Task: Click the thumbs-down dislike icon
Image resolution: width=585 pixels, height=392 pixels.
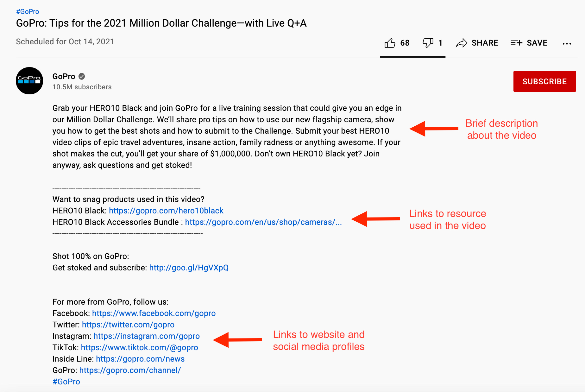Action: tap(428, 43)
